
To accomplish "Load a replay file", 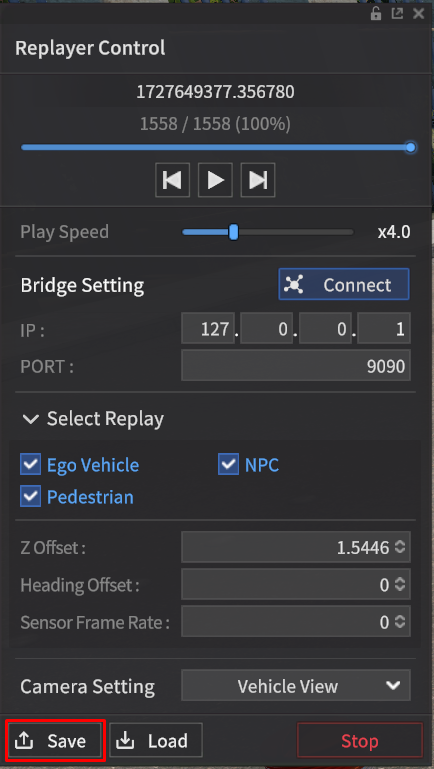I will (156, 741).
